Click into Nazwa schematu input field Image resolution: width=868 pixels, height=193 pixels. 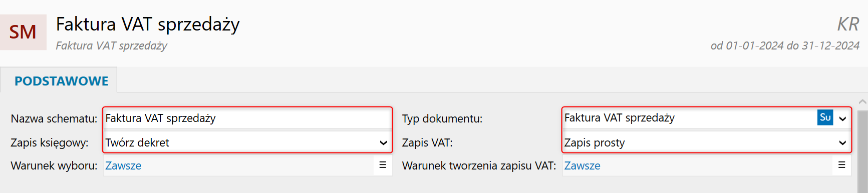tap(247, 118)
